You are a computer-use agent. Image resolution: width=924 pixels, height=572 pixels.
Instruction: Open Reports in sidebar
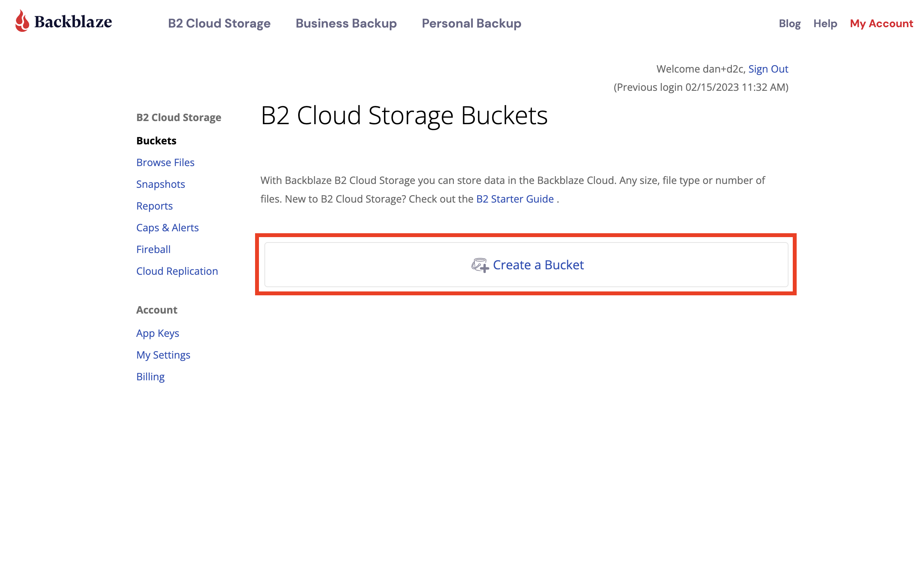[x=155, y=206]
